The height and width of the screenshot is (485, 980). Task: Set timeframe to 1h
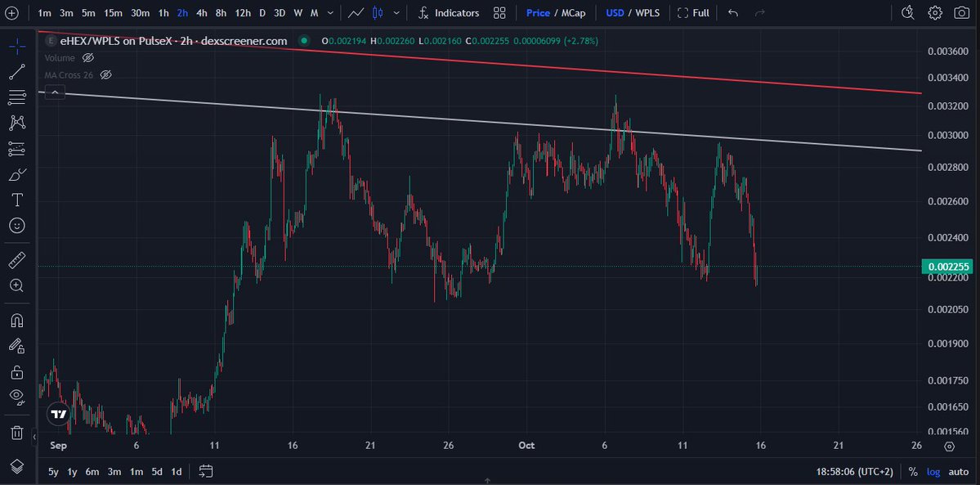[x=163, y=12]
